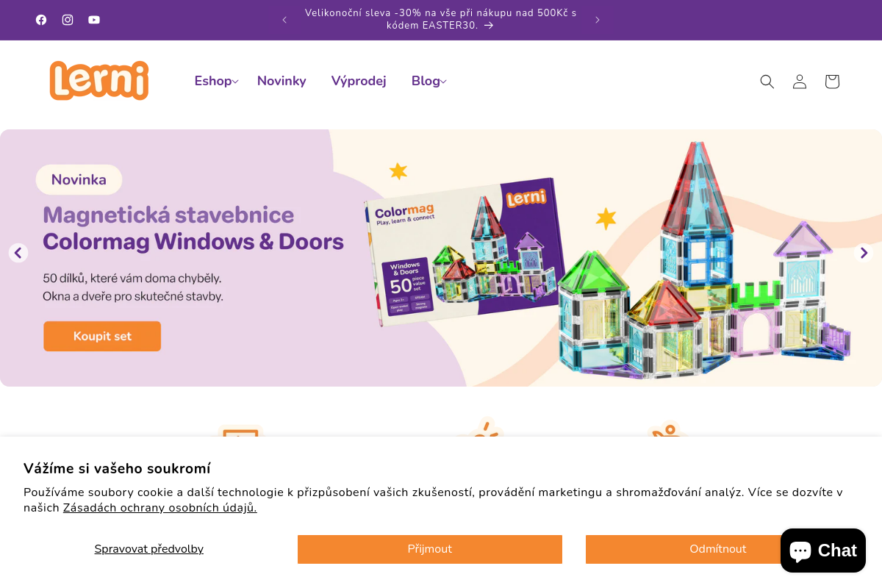Show previous announcement bar message
Image resolution: width=882 pixels, height=588 pixels.
(x=284, y=20)
